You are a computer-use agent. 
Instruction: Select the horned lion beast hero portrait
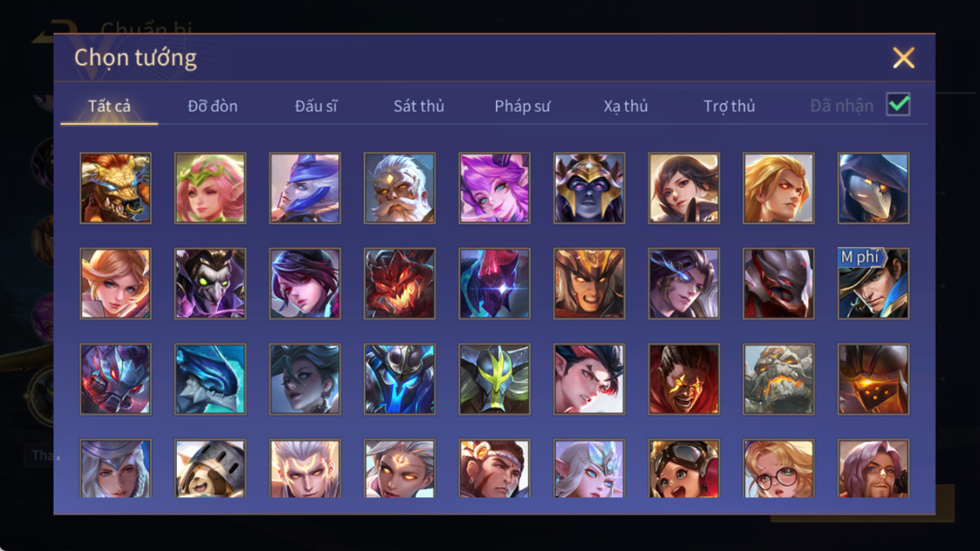(x=115, y=188)
